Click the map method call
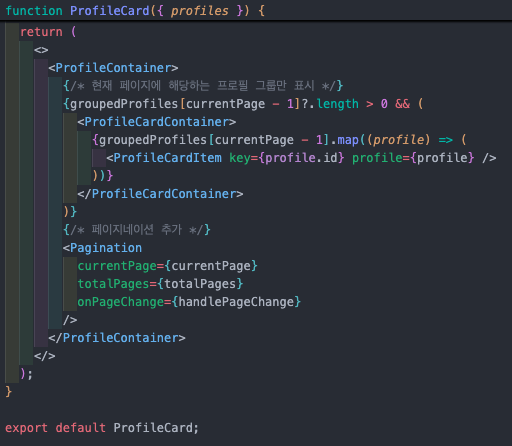Screen dimensions: 512x446 coord(348,140)
